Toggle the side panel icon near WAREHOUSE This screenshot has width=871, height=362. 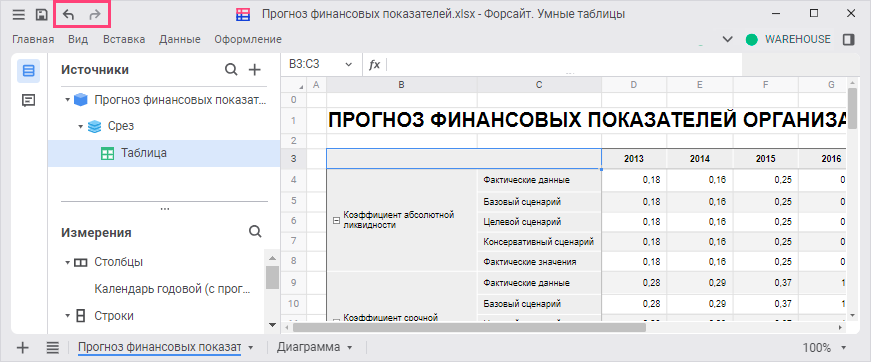848,39
